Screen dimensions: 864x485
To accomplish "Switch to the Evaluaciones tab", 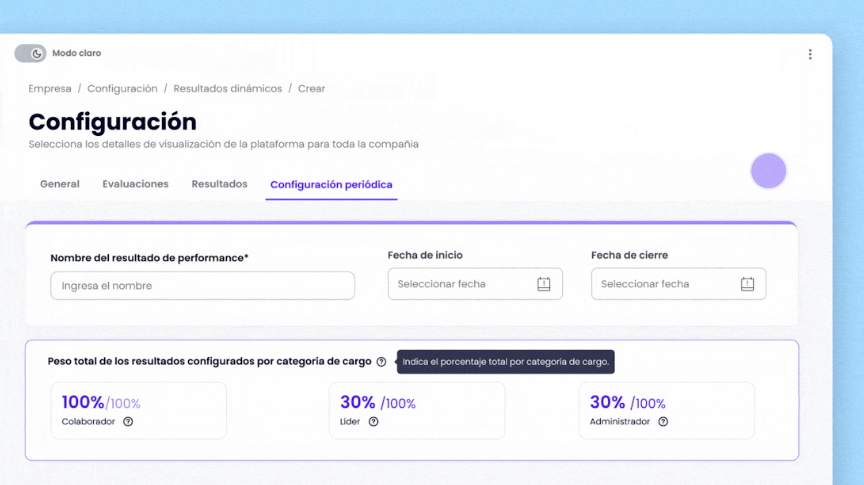I will pyautogui.click(x=136, y=184).
